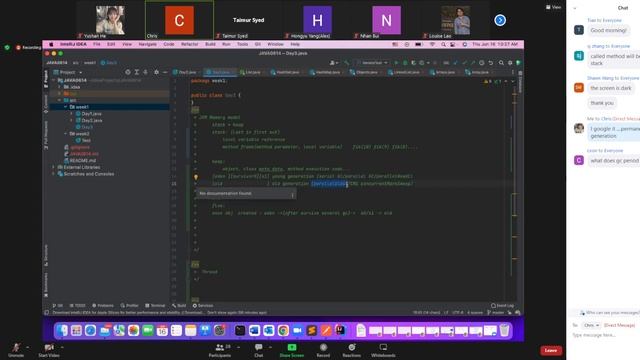Click Expand All icon in Project panel
Screen dimensions: 640x360
[x=137, y=72]
